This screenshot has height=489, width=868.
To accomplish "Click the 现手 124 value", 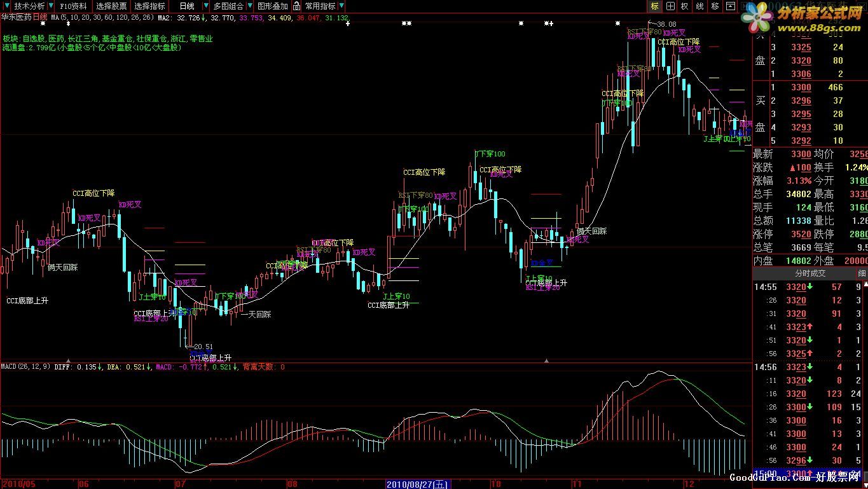I will pos(803,207).
